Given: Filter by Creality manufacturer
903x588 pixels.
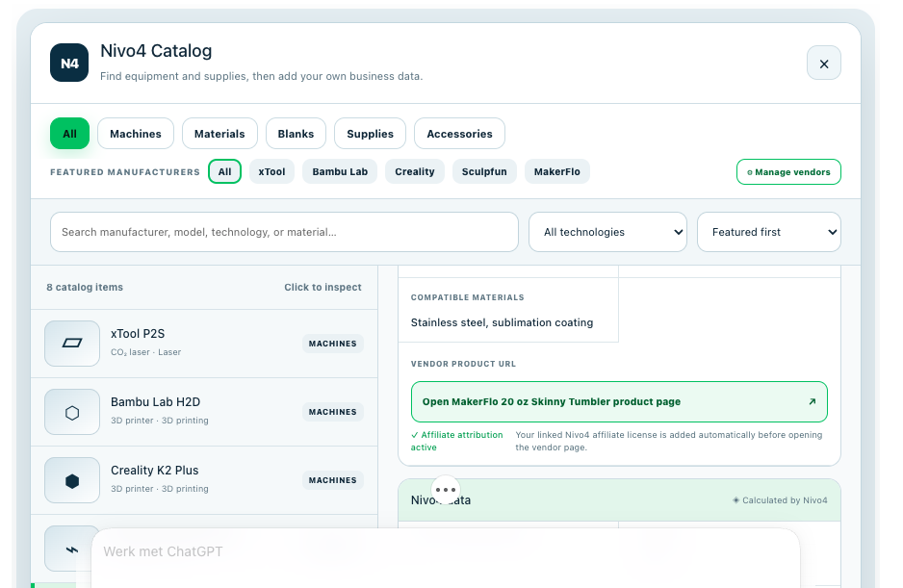Looking at the screenshot, I should 415,171.
